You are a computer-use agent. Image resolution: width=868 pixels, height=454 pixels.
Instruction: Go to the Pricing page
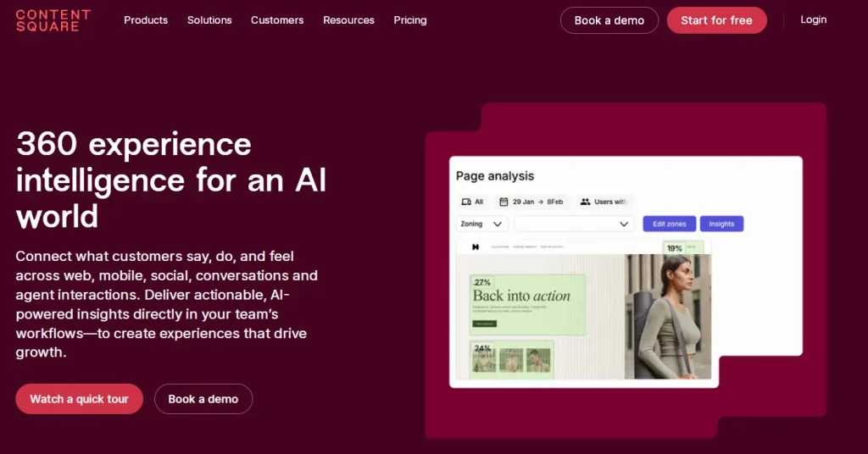click(x=409, y=20)
